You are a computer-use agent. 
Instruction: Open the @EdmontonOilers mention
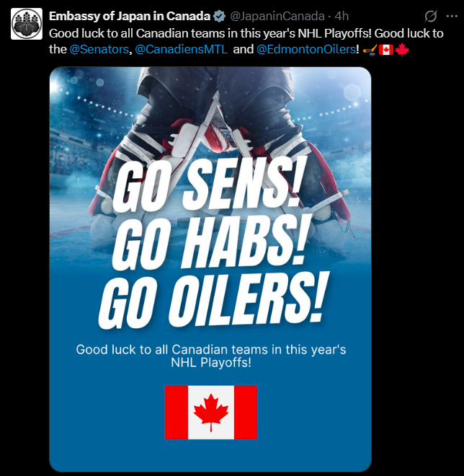[305, 49]
